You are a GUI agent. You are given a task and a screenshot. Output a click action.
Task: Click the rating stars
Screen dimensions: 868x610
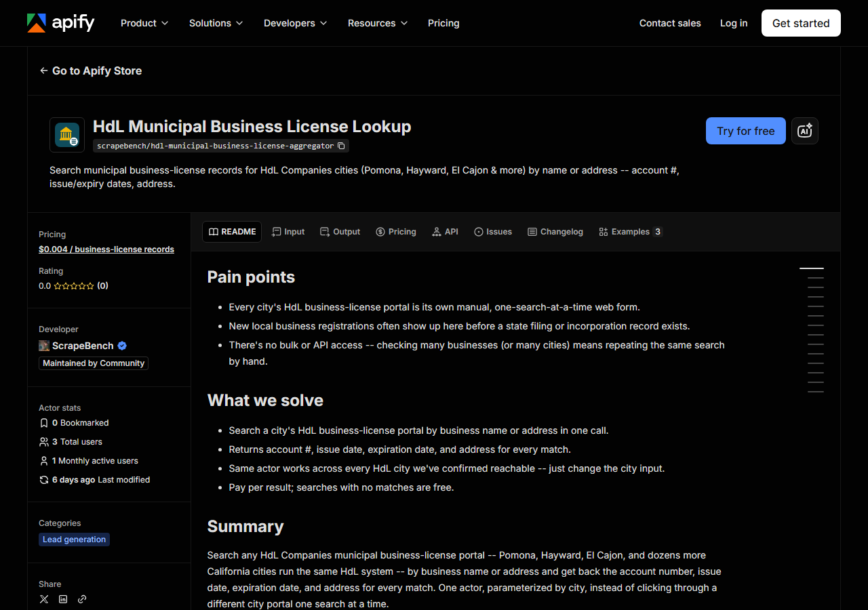[x=74, y=286]
